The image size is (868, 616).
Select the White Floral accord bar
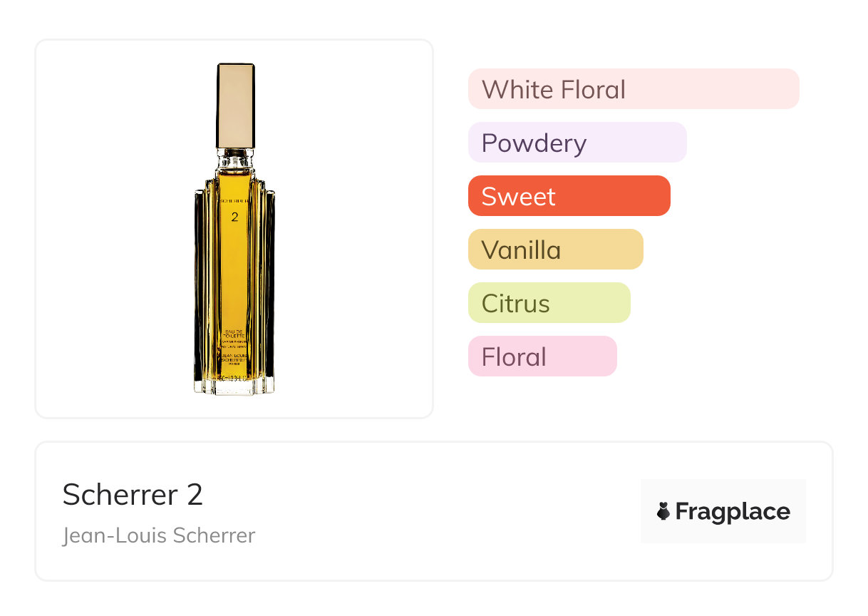[634, 89]
